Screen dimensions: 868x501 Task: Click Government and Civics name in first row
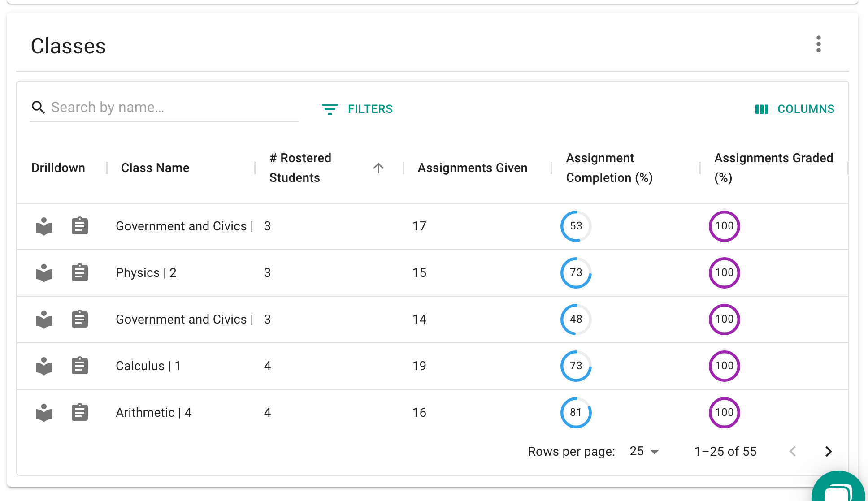pos(185,226)
